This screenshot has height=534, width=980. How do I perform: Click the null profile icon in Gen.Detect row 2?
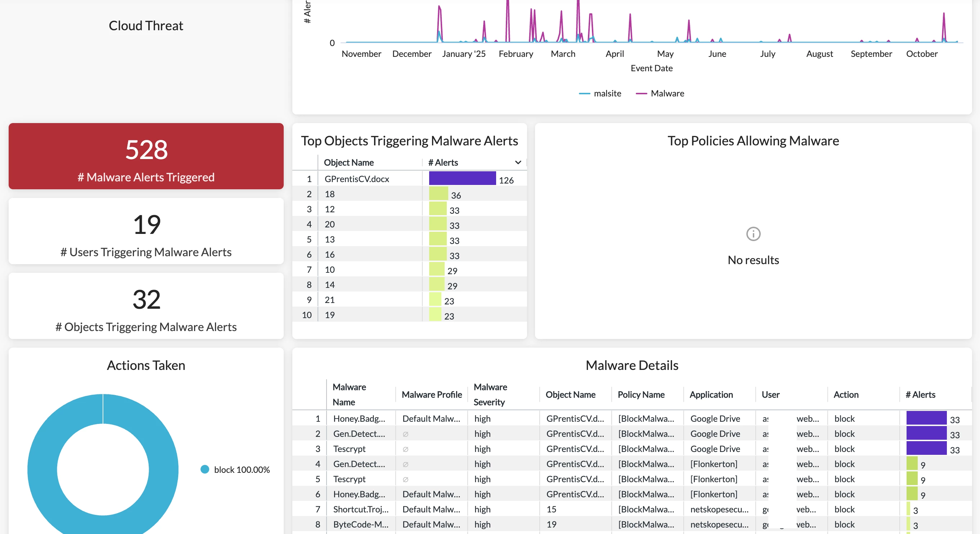click(x=405, y=434)
